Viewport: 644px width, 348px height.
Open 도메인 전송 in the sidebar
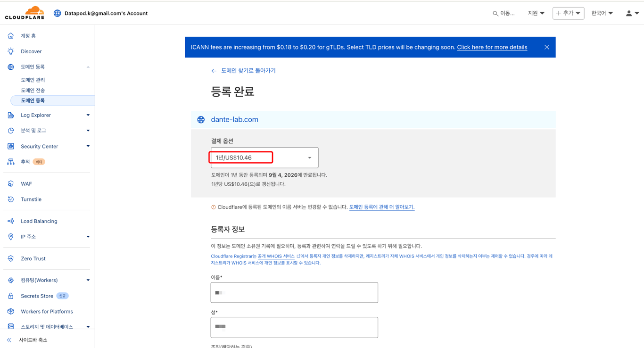pyautogui.click(x=33, y=91)
